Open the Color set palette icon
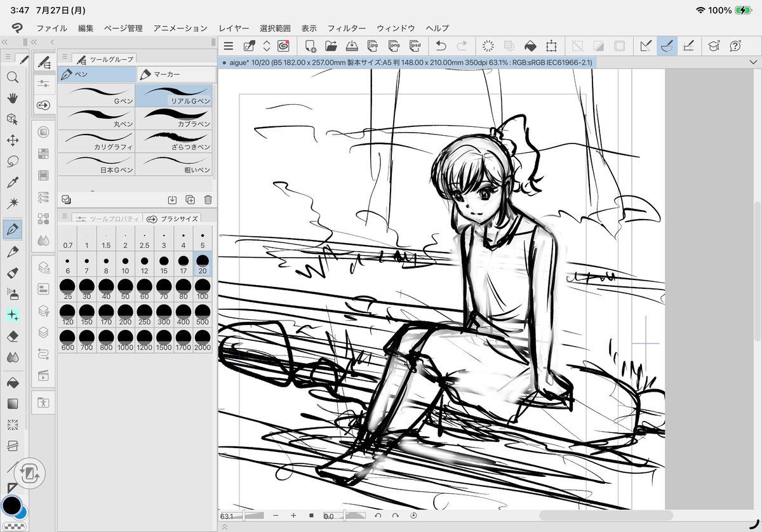Image resolution: width=762 pixels, height=532 pixels. 44,154
